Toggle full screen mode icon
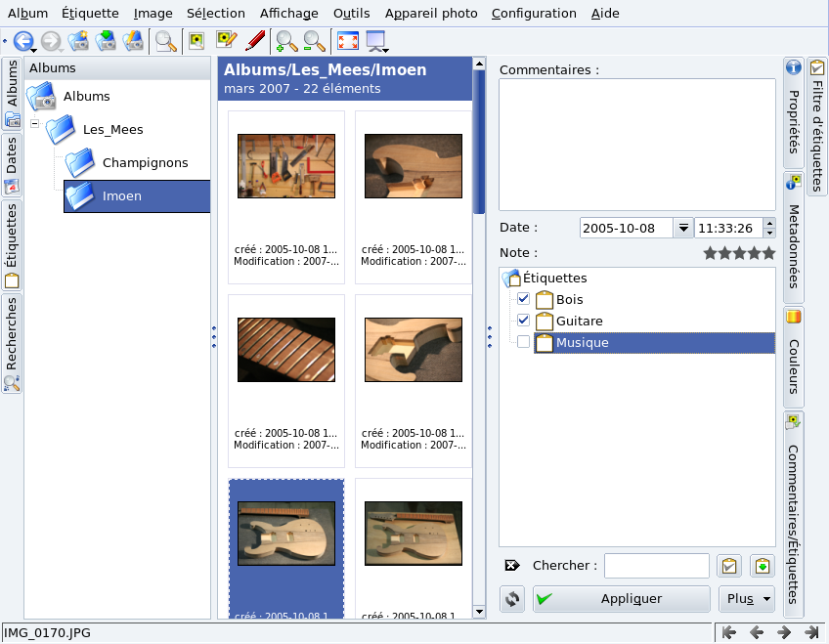 tap(347, 41)
